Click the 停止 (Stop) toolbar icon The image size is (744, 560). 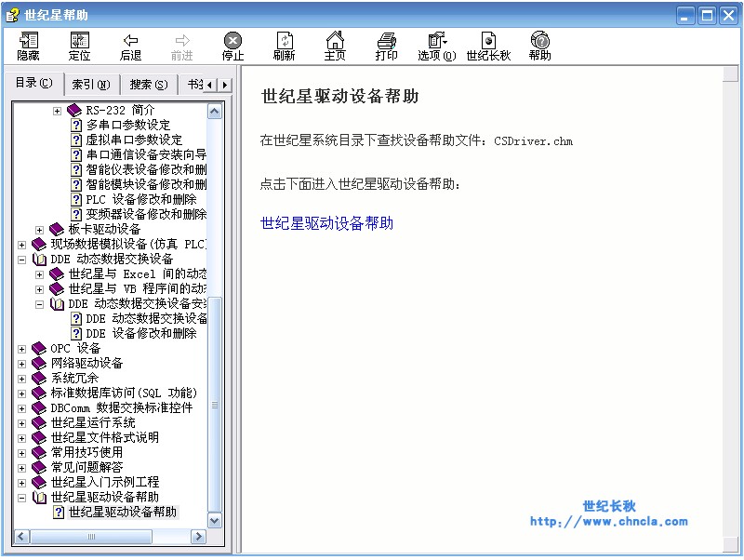point(232,46)
